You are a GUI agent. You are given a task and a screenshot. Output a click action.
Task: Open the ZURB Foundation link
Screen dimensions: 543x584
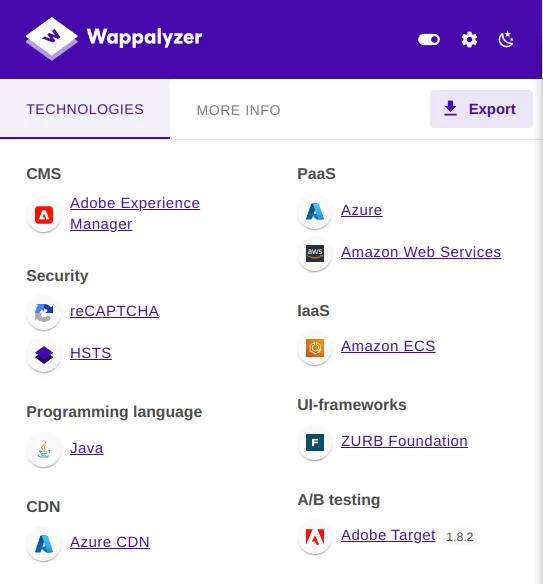[x=404, y=441]
